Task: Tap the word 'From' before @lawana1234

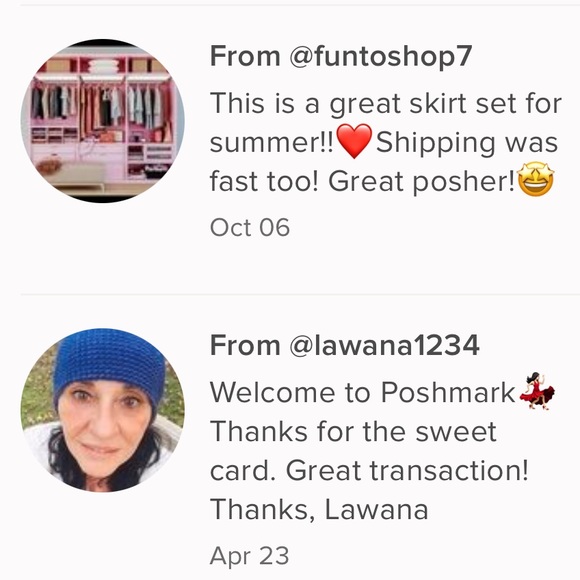Action: point(245,345)
